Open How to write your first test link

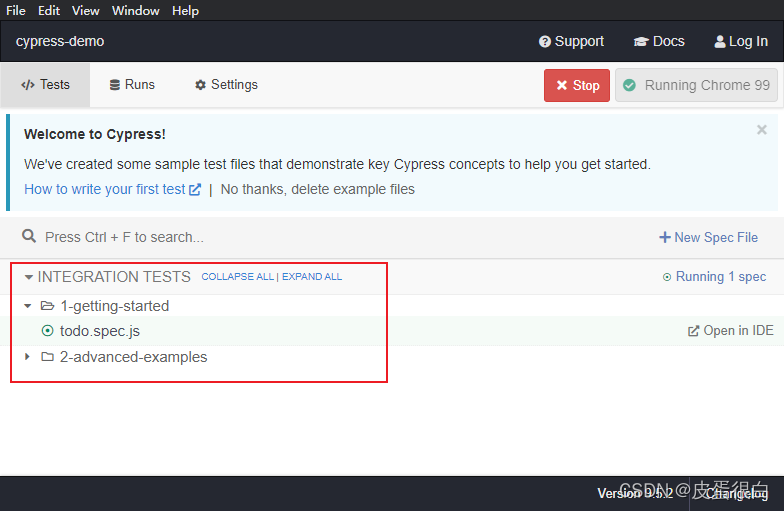point(112,189)
